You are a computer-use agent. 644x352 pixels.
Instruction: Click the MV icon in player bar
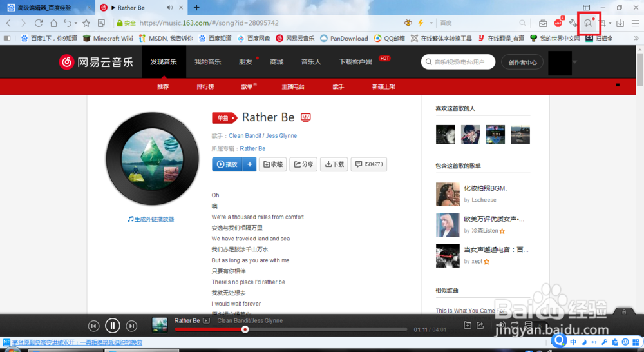click(207, 321)
